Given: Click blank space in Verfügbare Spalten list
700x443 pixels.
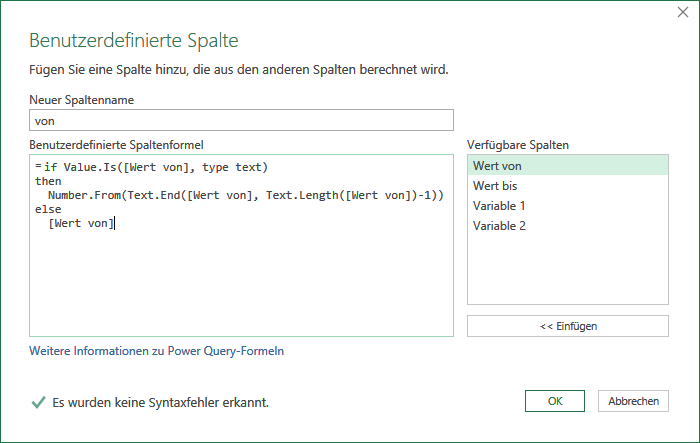Looking at the screenshot, I should pyautogui.click(x=567, y=270).
